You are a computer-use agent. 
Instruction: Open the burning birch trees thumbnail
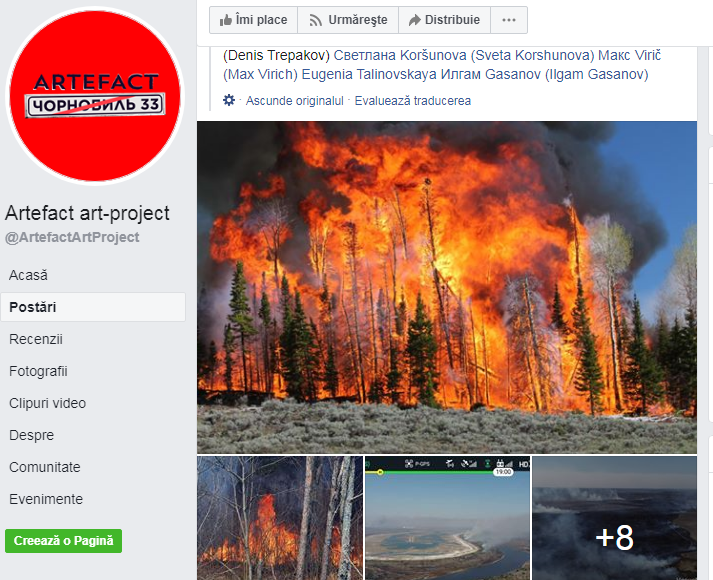coord(280,518)
